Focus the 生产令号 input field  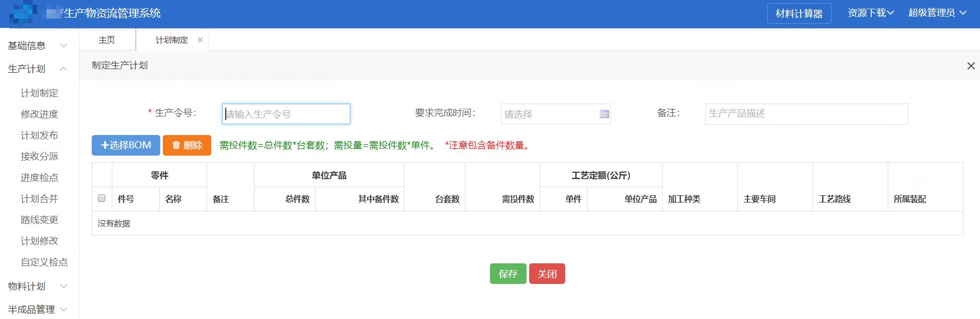286,114
